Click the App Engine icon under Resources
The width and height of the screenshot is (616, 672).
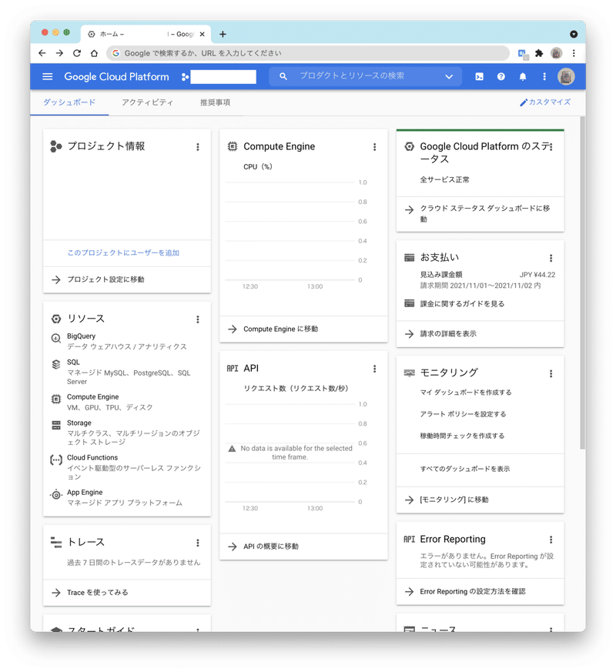(55, 494)
